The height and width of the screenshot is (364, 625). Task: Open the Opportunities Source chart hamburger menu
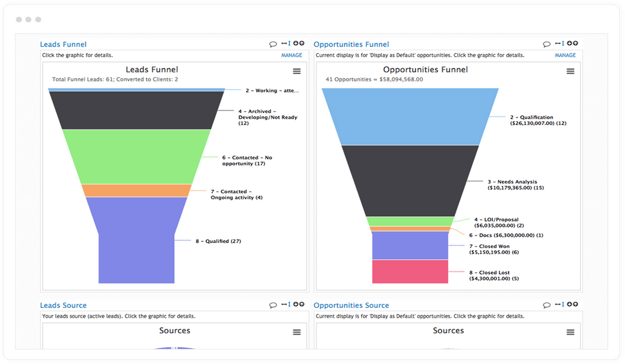571,333
